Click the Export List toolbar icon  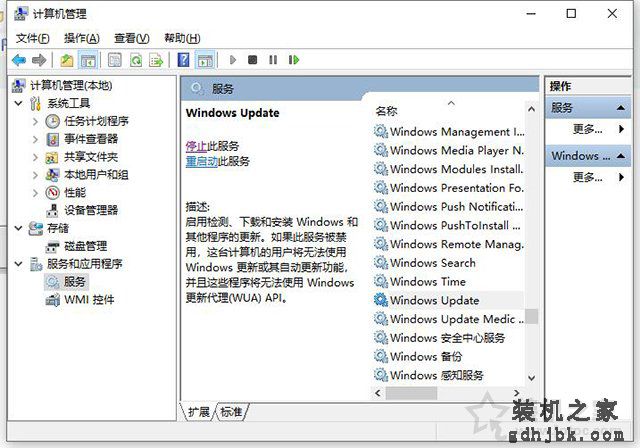click(x=156, y=60)
